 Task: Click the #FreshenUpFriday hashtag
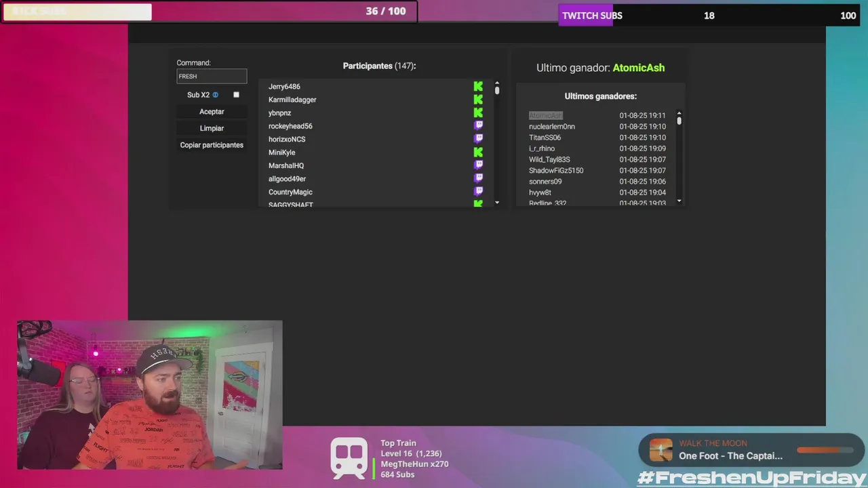click(x=752, y=478)
